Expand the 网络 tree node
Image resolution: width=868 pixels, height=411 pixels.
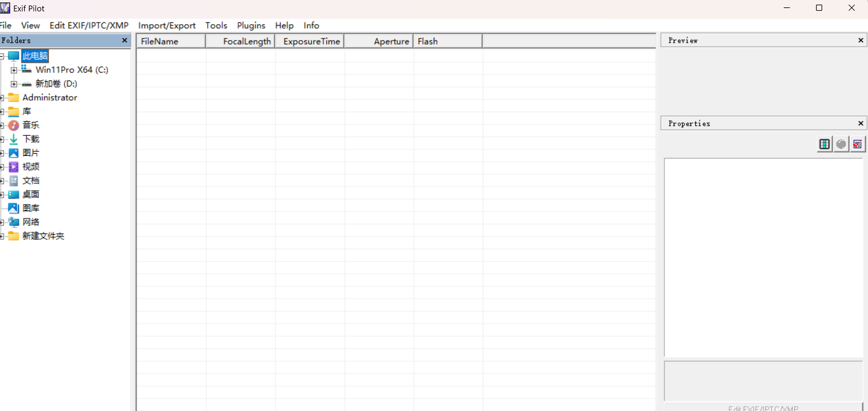[x=1, y=222]
